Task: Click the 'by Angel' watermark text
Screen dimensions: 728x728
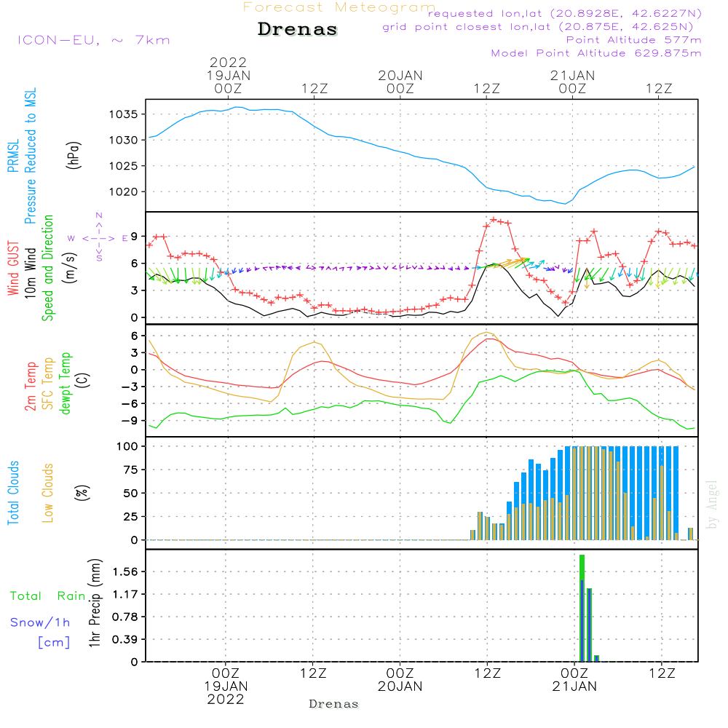Action: pos(712,505)
